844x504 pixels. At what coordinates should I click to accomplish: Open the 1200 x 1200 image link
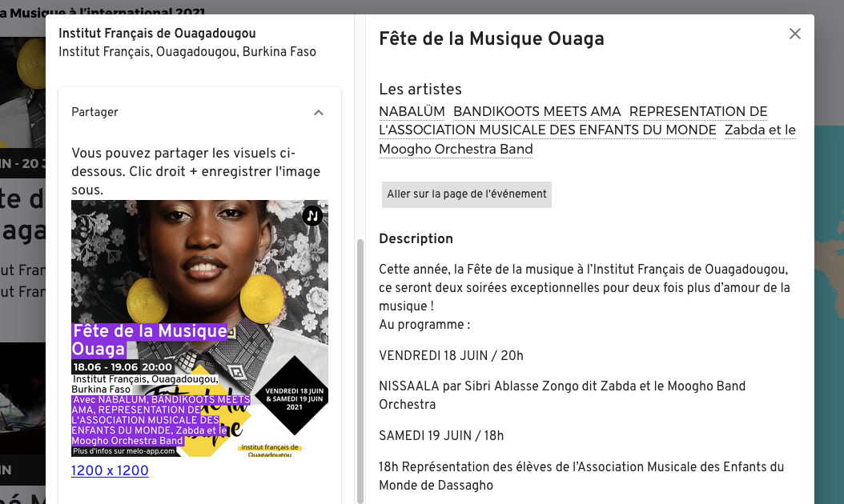click(x=110, y=470)
